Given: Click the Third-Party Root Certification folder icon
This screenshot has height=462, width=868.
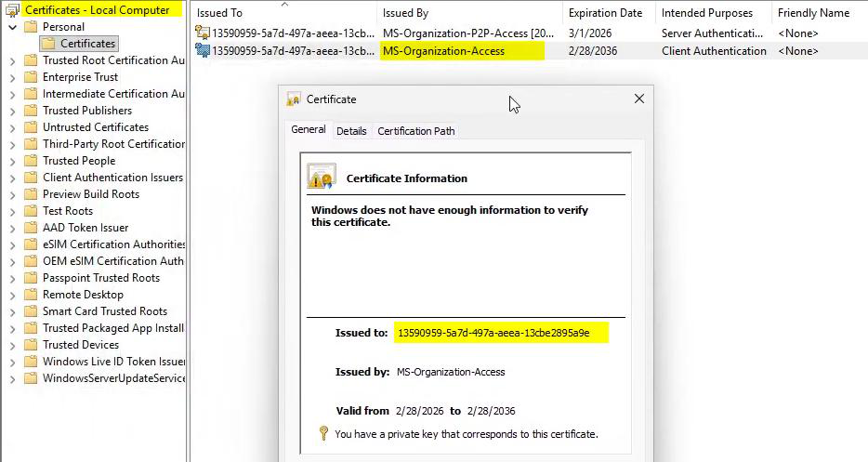Looking at the screenshot, I should coord(31,144).
